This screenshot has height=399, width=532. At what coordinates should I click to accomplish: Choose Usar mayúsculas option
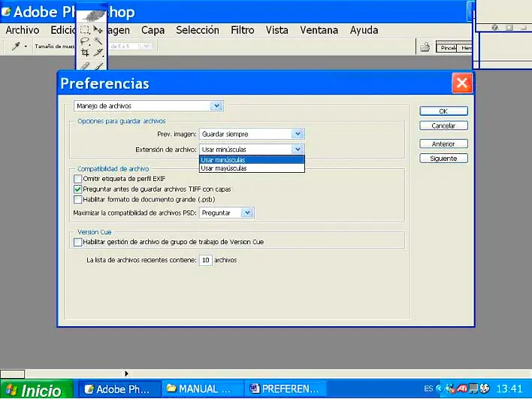[252, 168]
